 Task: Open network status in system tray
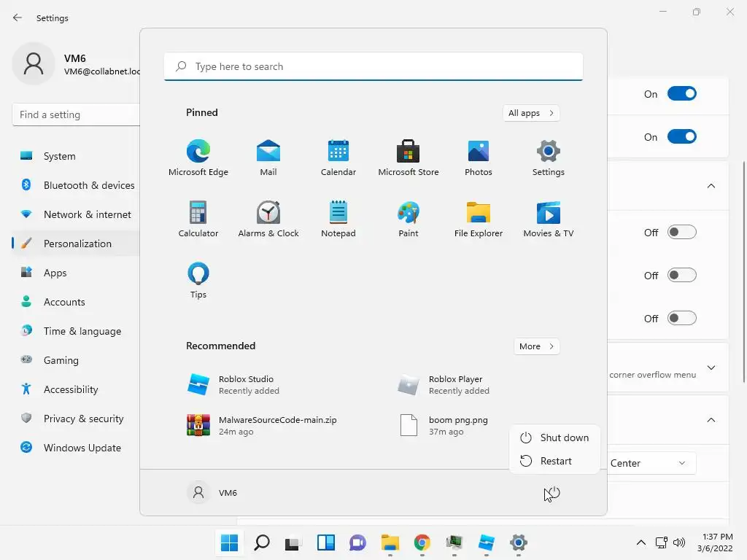[661, 542]
